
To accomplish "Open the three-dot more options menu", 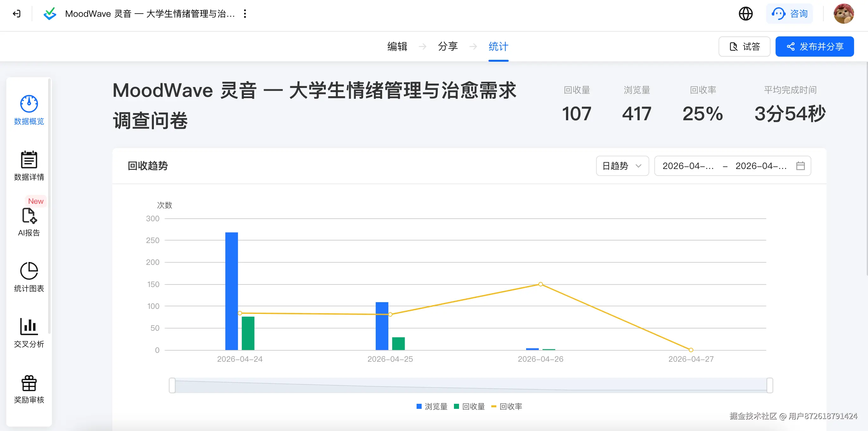I will tap(245, 14).
